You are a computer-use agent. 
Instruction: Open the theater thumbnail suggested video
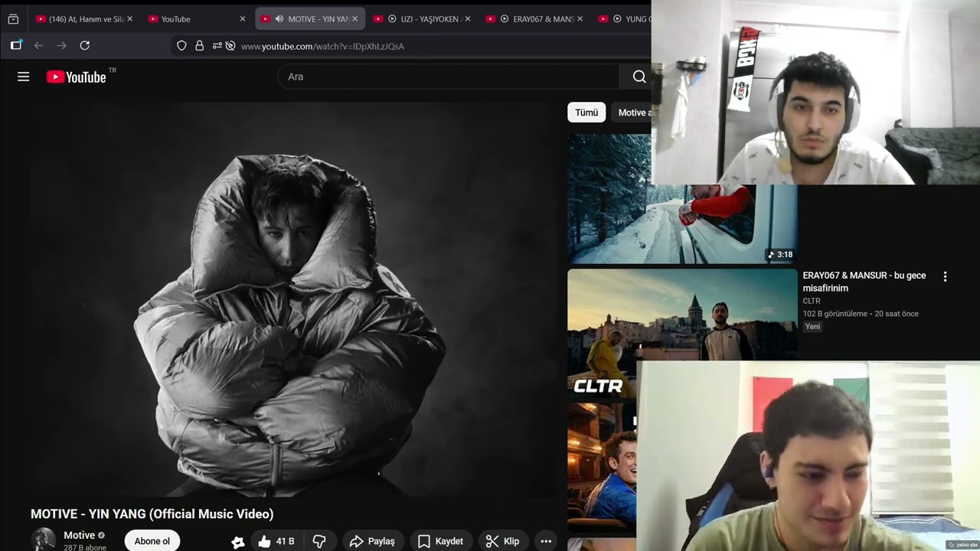[602, 468]
